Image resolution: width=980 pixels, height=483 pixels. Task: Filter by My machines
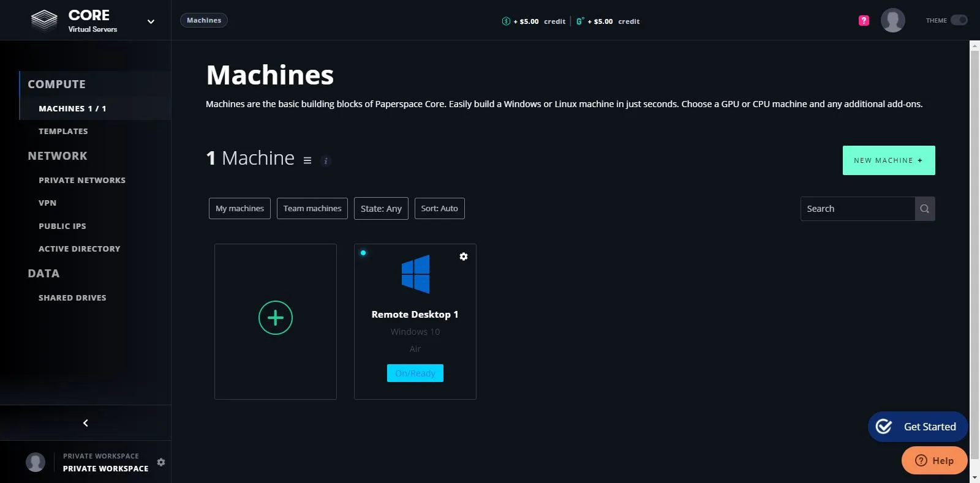pyautogui.click(x=239, y=208)
